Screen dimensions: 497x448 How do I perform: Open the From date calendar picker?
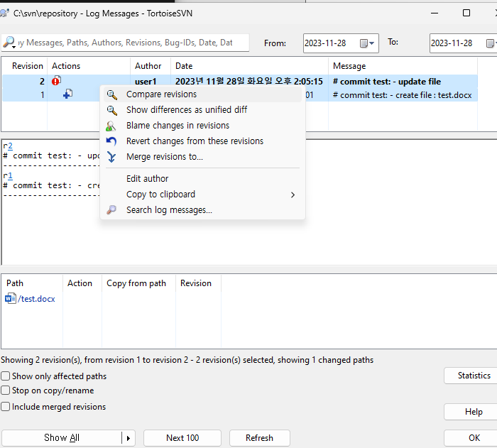tap(367, 43)
